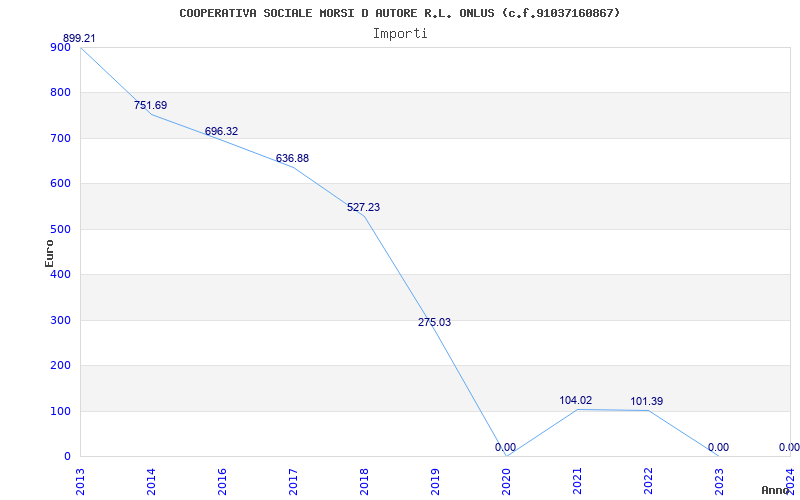Image resolution: width=800 pixels, height=500 pixels.
Task: Select the 527.23 data label
Action: 363,207
